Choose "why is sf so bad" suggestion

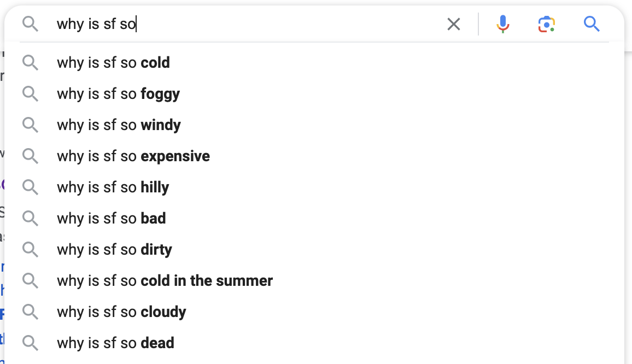pos(111,219)
